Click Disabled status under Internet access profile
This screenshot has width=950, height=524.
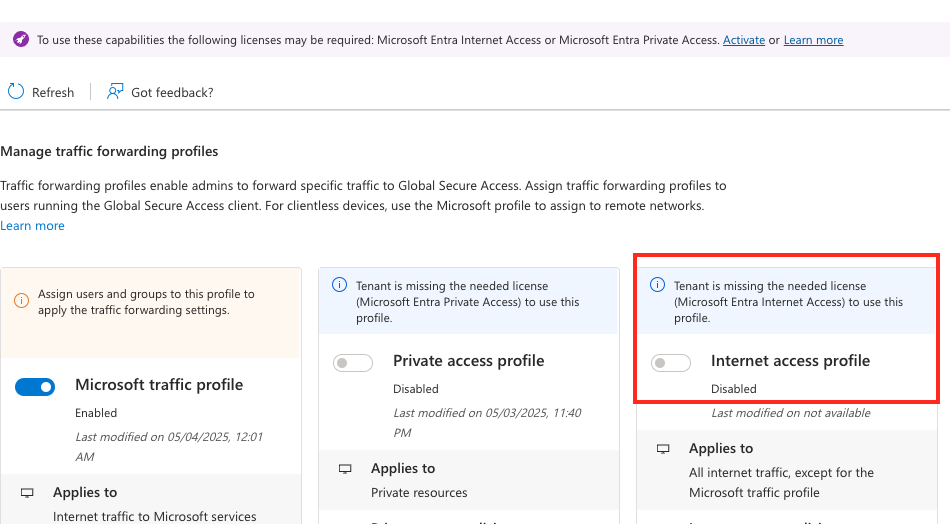734,388
